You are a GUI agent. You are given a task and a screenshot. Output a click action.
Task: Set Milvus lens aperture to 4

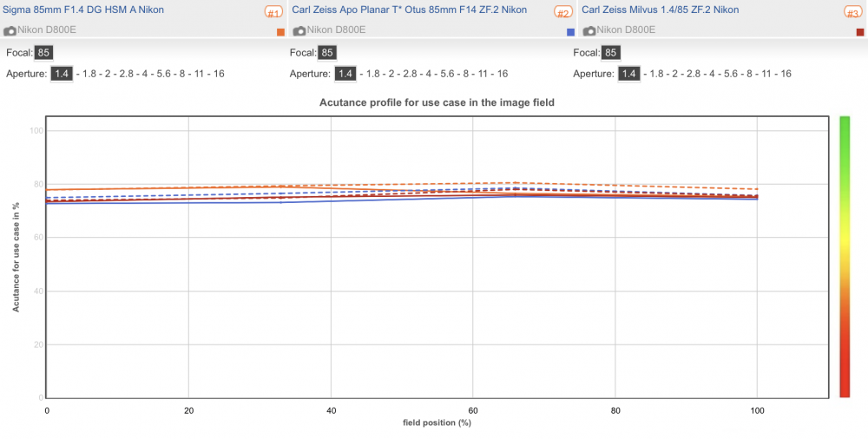click(x=712, y=74)
